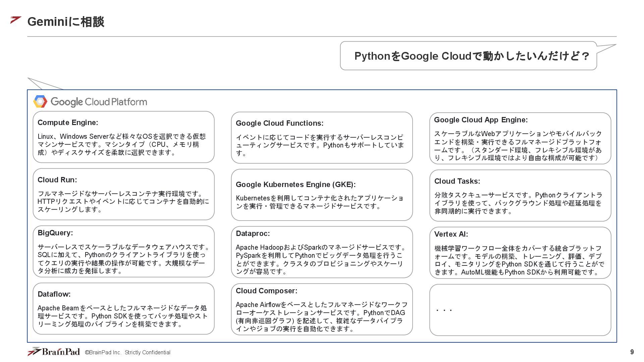The image size is (644, 362).
Task: Click the Dataflow Apache Beam description text
Action: [x=122, y=316]
